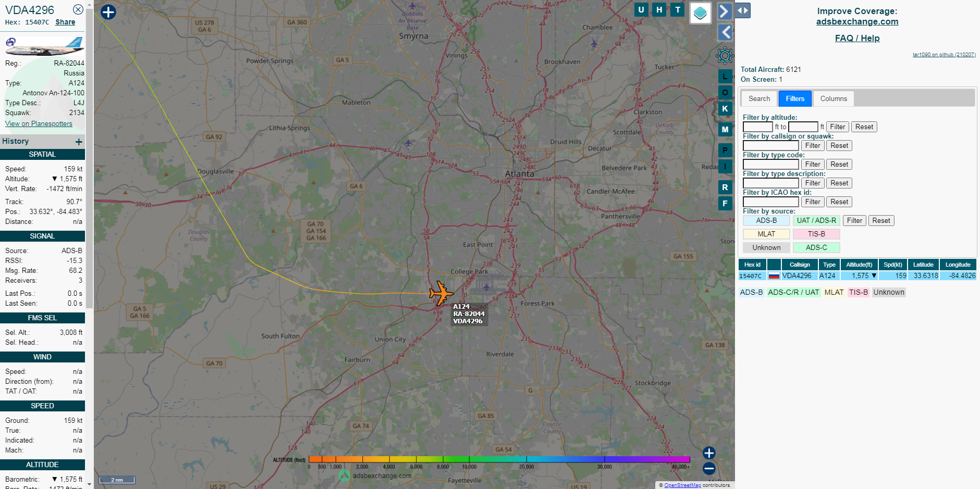Sort table by Callsign column
980x489 pixels.
pos(800,265)
